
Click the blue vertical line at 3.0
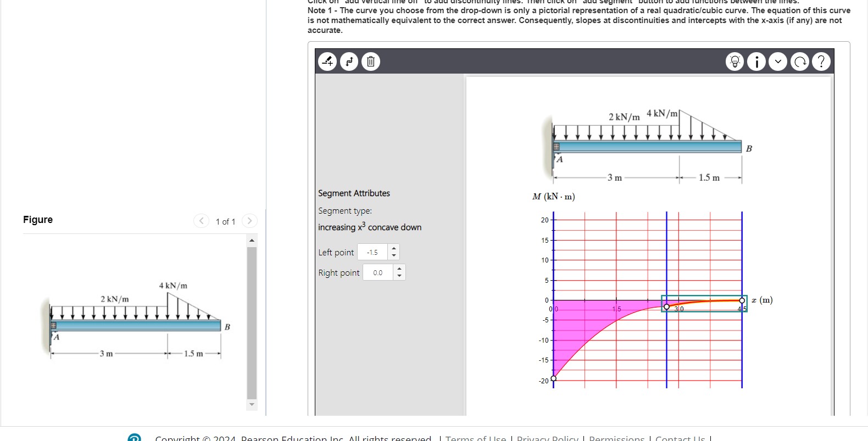point(666,253)
